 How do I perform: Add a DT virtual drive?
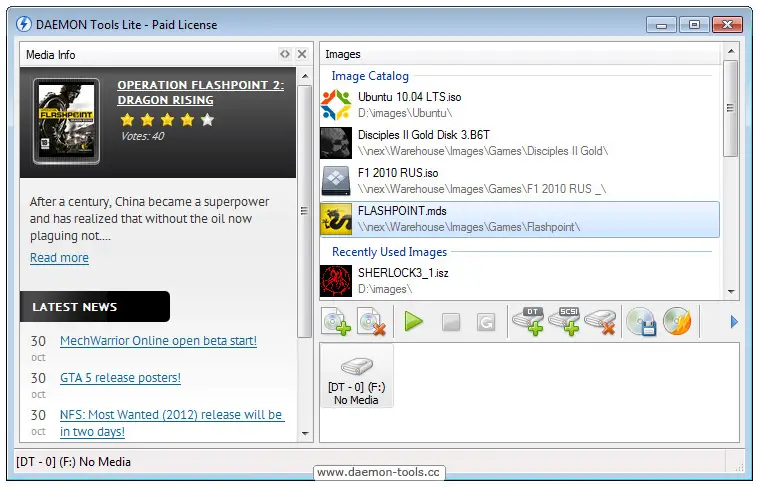click(x=528, y=321)
